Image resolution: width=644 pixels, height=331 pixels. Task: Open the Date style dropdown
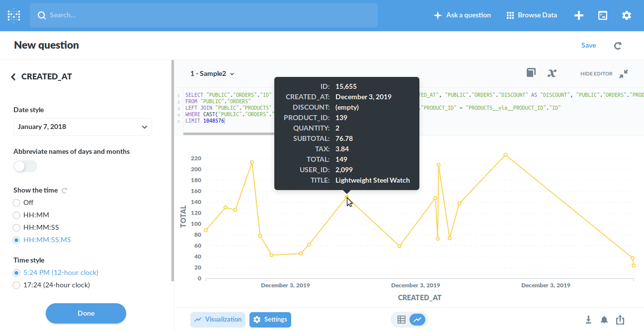(x=82, y=127)
